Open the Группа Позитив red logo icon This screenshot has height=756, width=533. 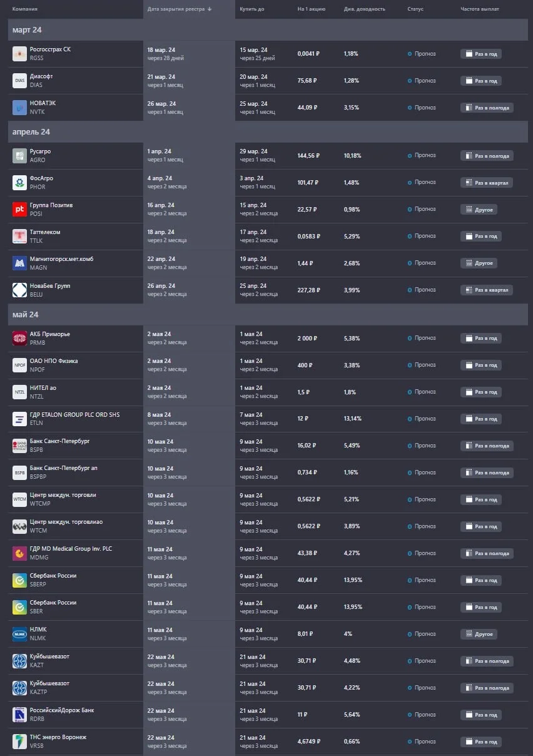click(x=19, y=210)
